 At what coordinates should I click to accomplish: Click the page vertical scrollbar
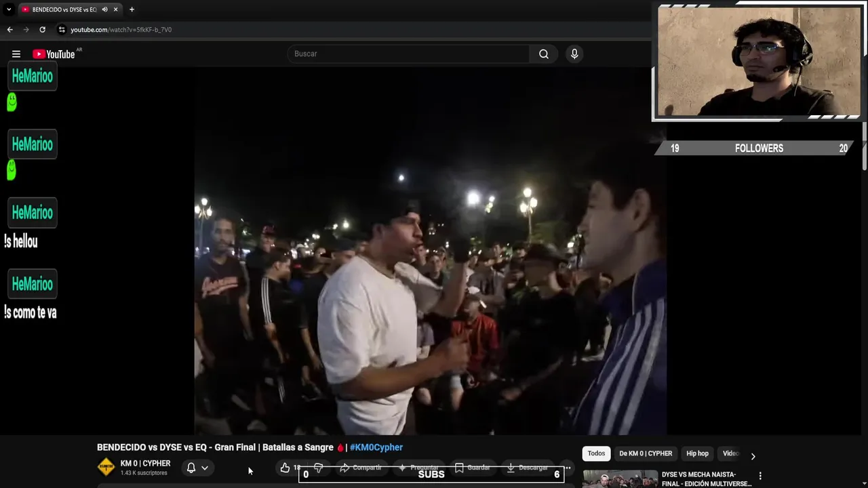click(x=865, y=146)
